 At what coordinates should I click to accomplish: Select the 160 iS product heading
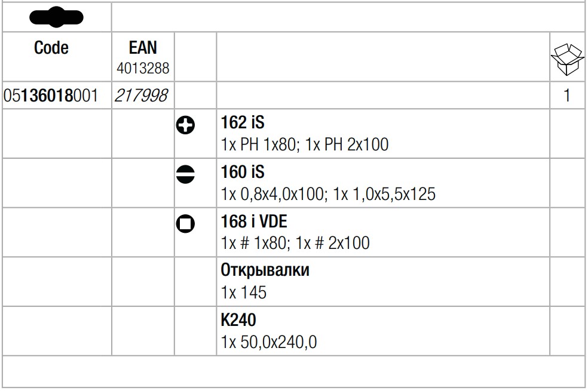(x=243, y=172)
